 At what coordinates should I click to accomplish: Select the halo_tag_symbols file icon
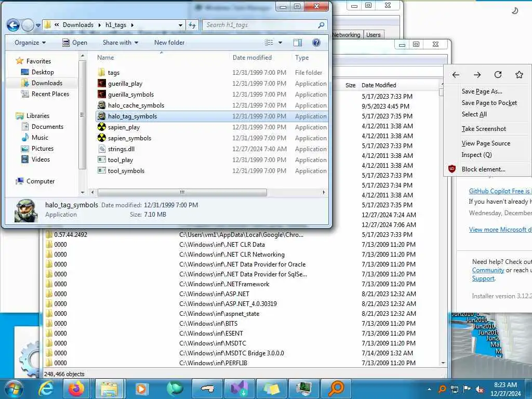coord(101,116)
